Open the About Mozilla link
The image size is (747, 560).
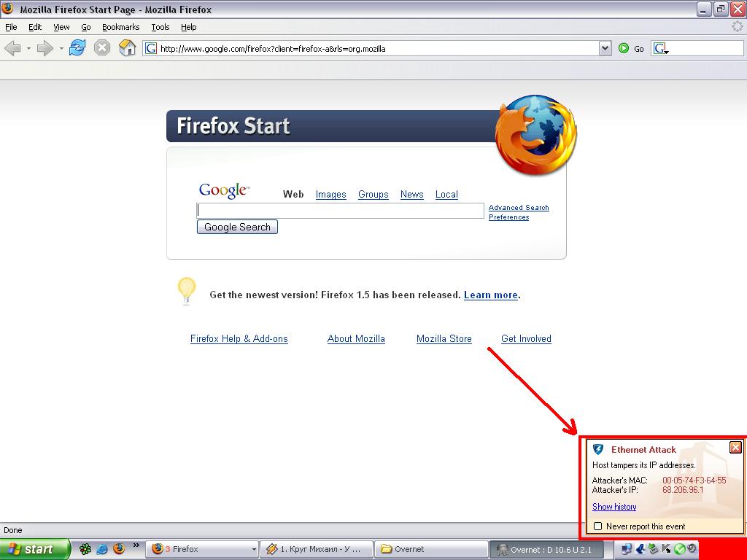356,338
